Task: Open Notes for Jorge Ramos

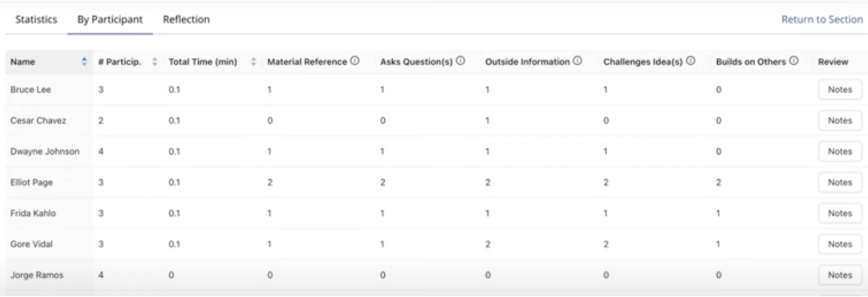Action: (840, 275)
